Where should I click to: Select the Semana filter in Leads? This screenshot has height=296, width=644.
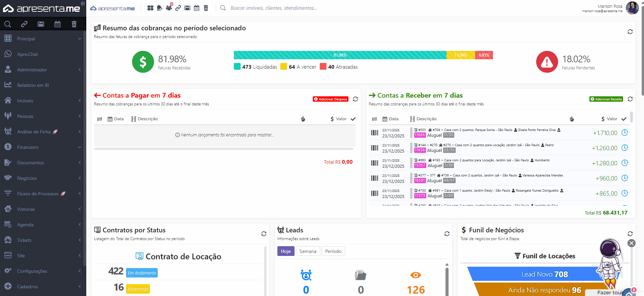308,251
